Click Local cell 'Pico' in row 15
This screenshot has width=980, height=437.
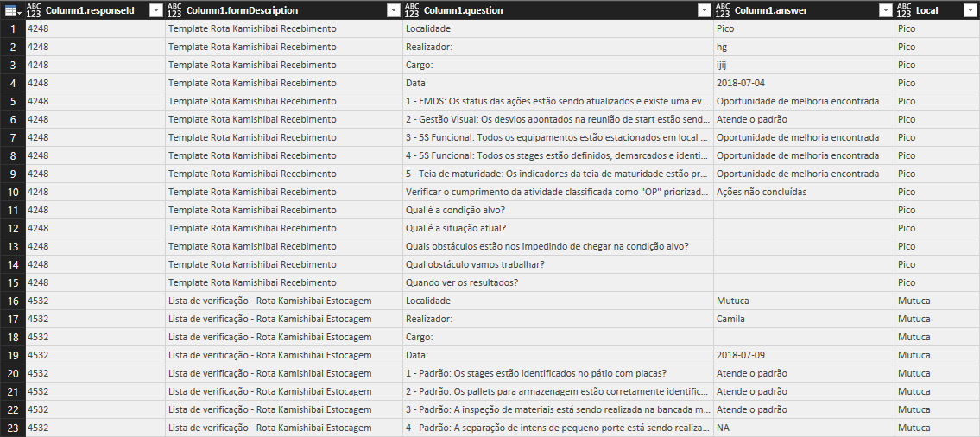(937, 282)
